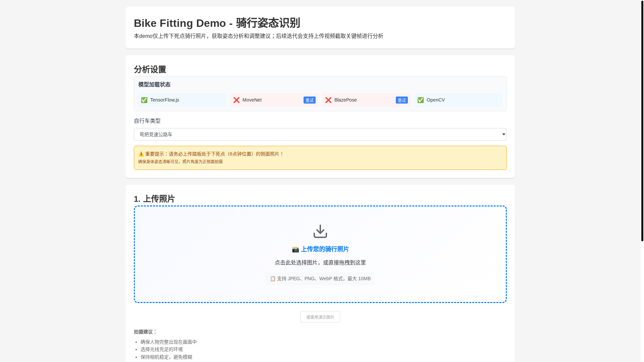Click the 拍摄建议 heading

[x=145, y=332]
